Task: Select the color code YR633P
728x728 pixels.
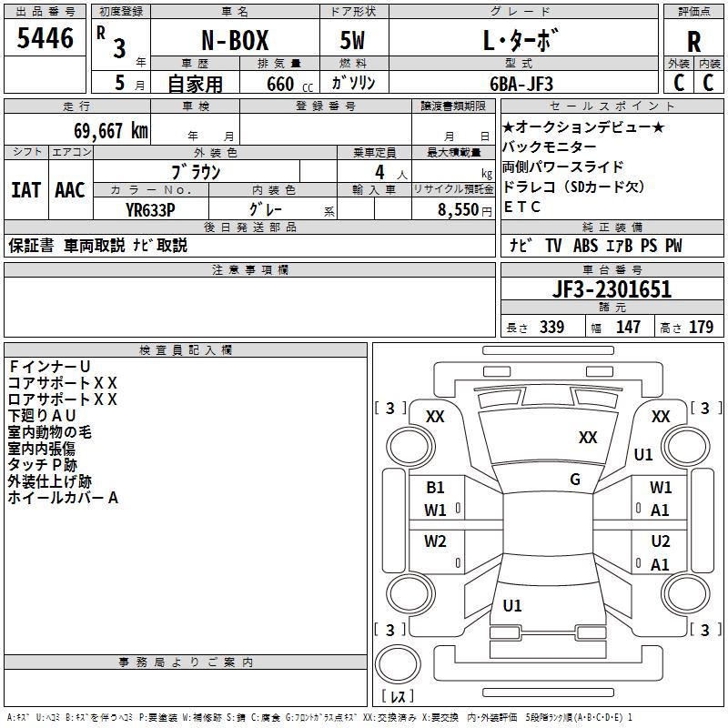Action: [150, 210]
